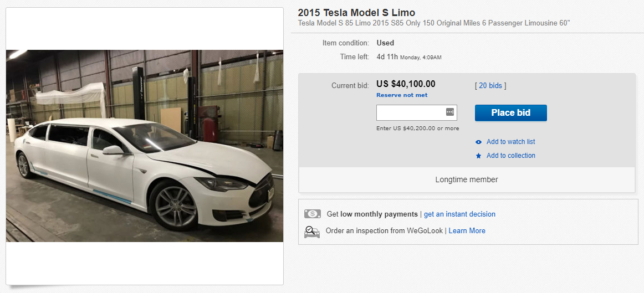Focus the bid amount input field
The height and width of the screenshot is (293, 644).
tap(410, 112)
